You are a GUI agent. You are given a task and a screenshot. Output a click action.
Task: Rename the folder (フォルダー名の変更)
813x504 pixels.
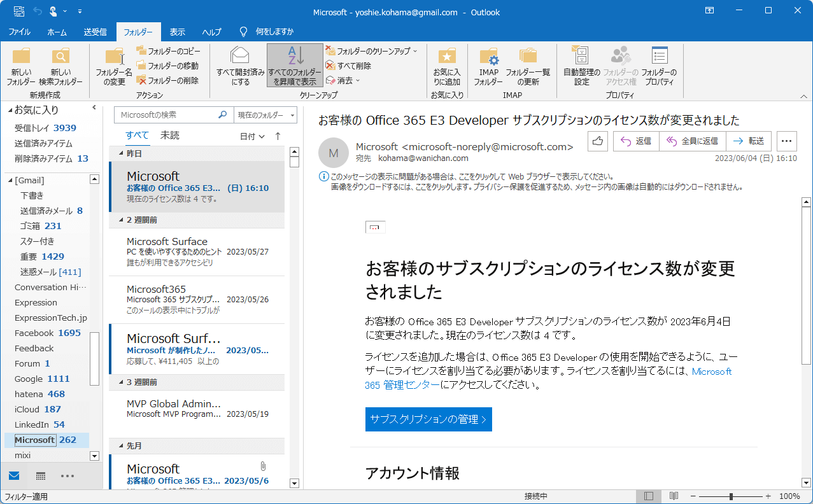(x=114, y=67)
